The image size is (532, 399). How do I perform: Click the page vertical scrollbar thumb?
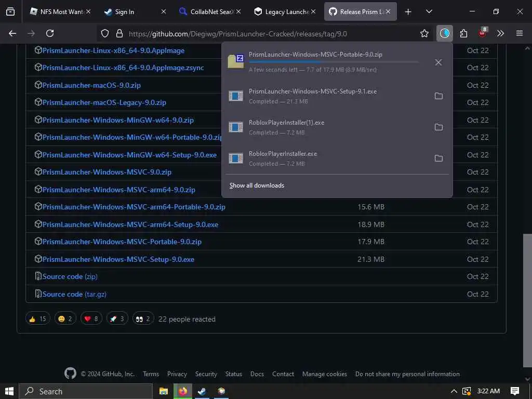click(x=527, y=300)
